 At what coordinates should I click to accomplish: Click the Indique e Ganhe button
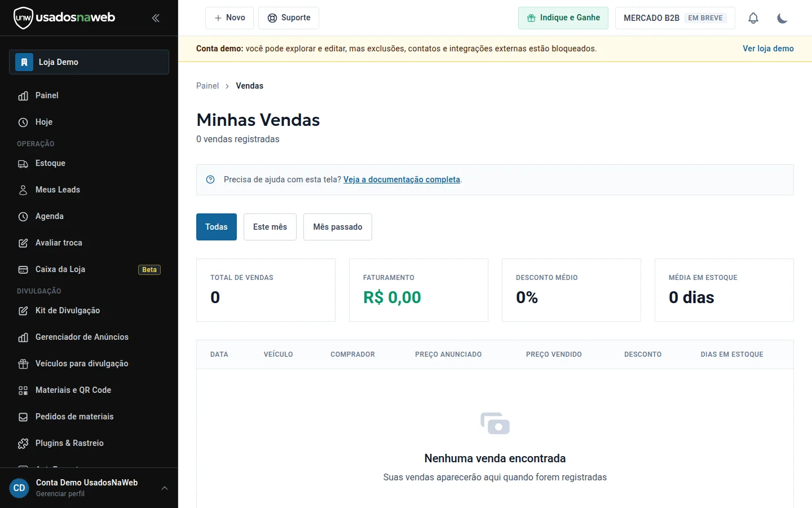pos(563,18)
